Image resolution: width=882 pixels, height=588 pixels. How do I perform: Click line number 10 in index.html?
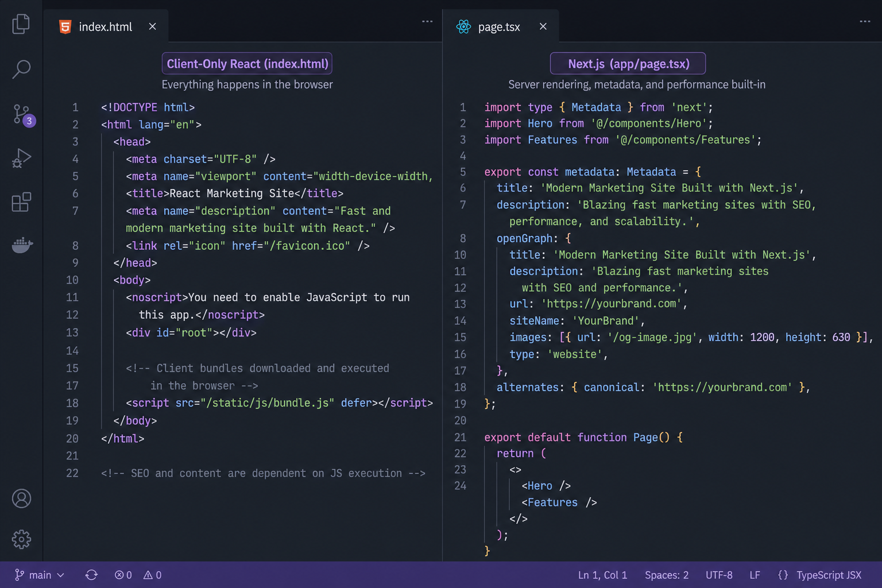[72, 280]
